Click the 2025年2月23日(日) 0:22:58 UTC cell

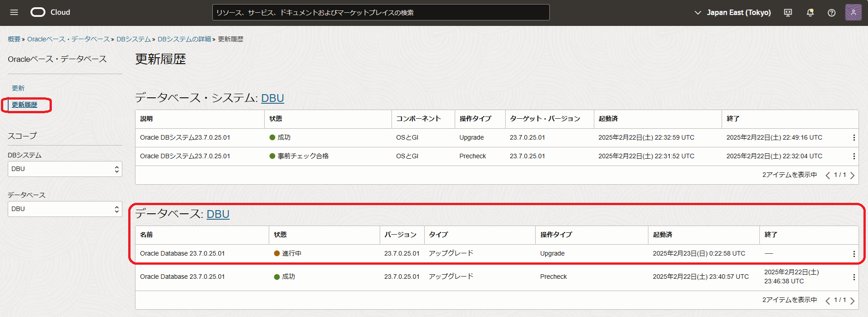click(699, 253)
